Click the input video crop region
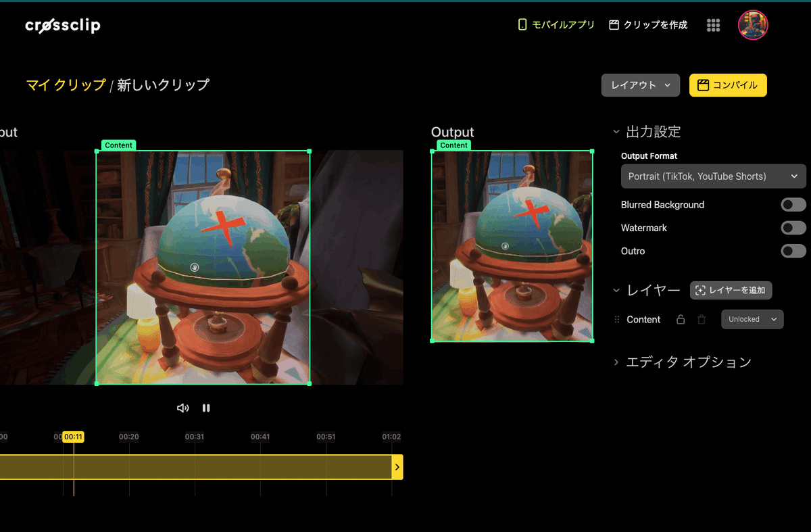 point(203,267)
